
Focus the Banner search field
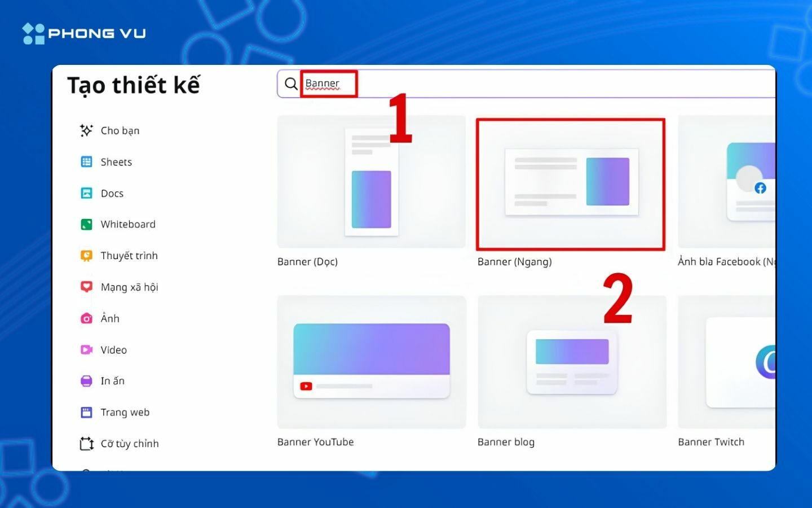tap(526, 84)
